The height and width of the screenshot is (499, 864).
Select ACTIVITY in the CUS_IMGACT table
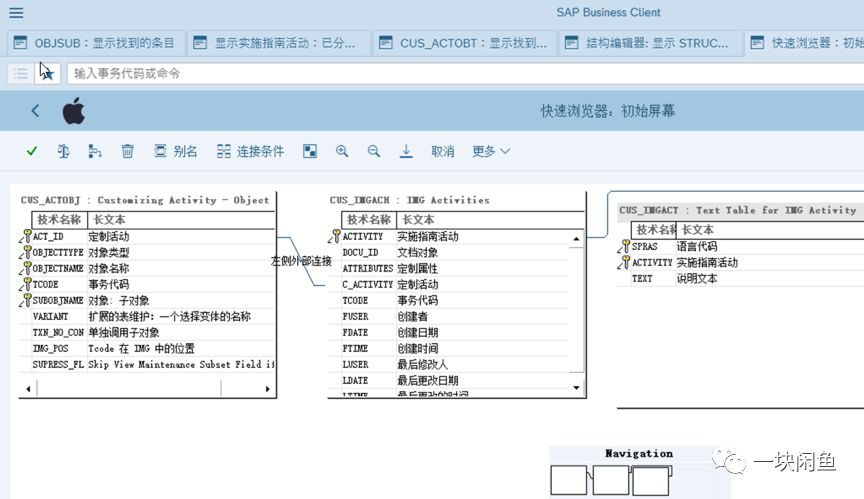740,262
